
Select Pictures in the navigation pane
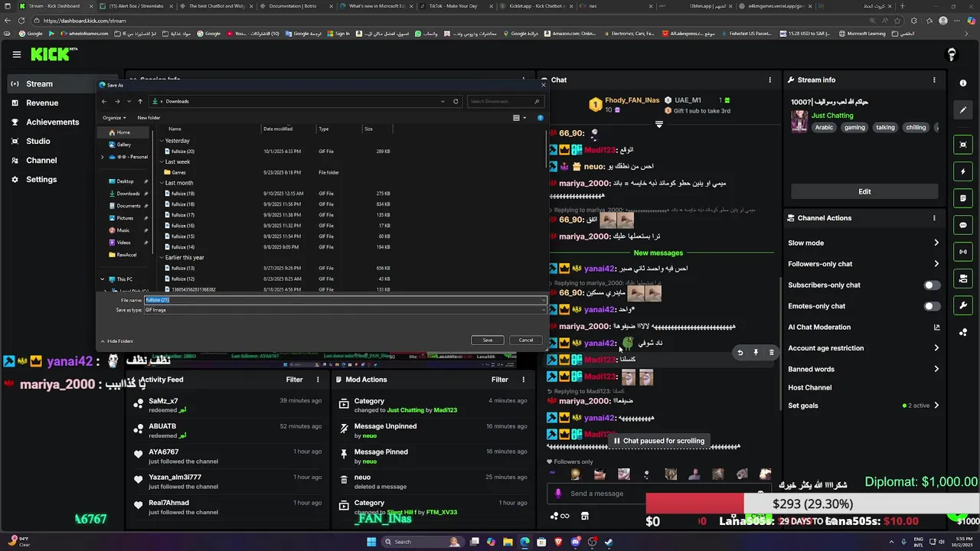[x=125, y=218]
